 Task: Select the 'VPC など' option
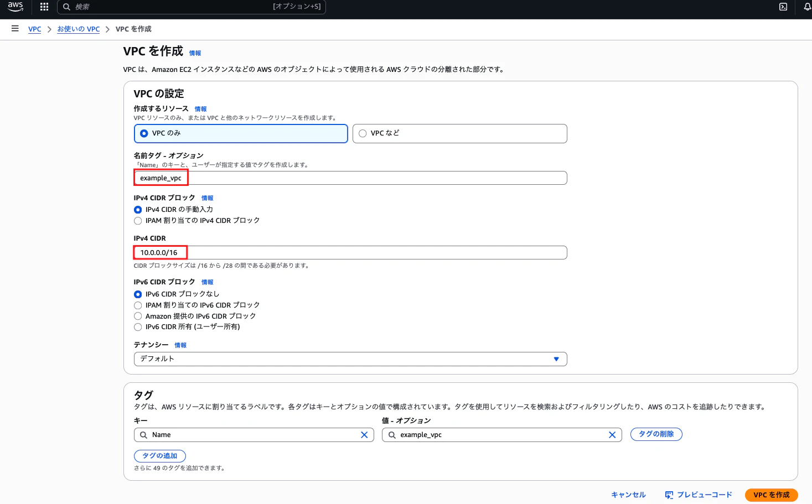click(x=459, y=133)
